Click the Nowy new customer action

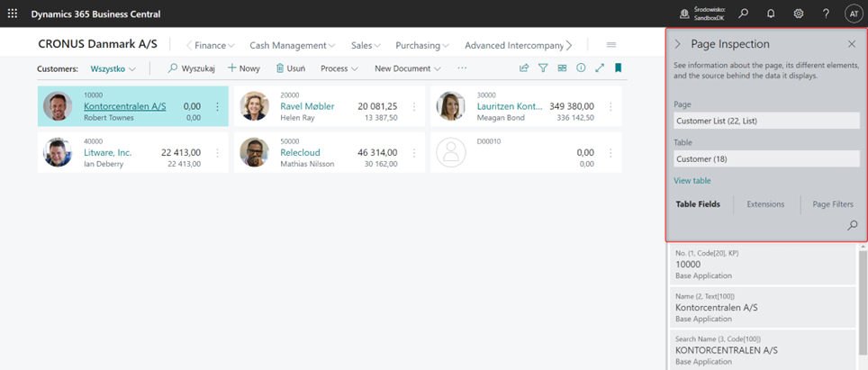point(244,68)
